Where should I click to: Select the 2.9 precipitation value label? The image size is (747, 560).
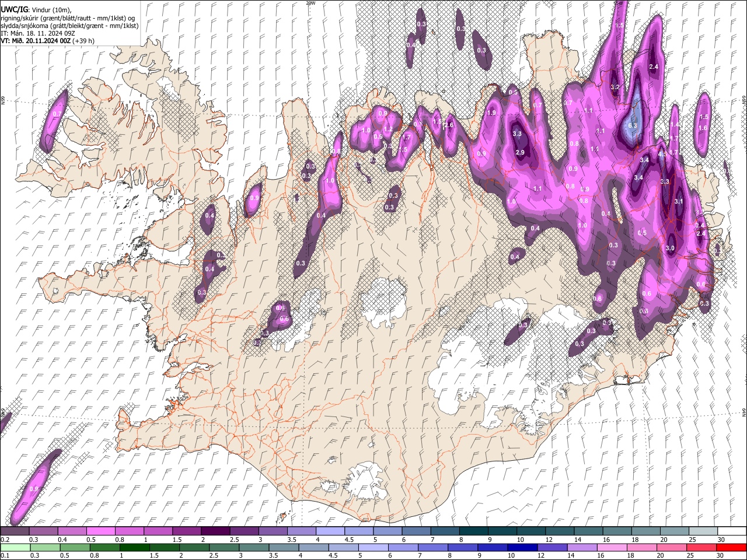coord(520,152)
